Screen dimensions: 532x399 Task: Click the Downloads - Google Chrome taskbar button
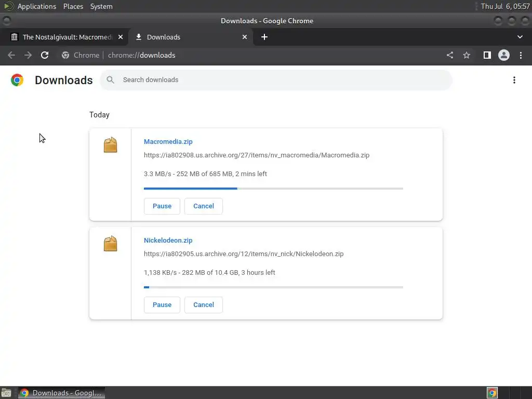(61, 393)
